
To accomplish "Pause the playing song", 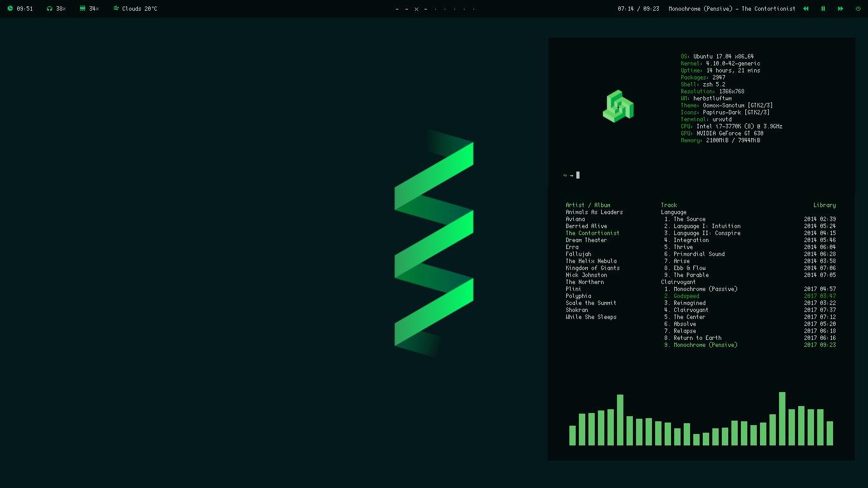I will 823,9.
